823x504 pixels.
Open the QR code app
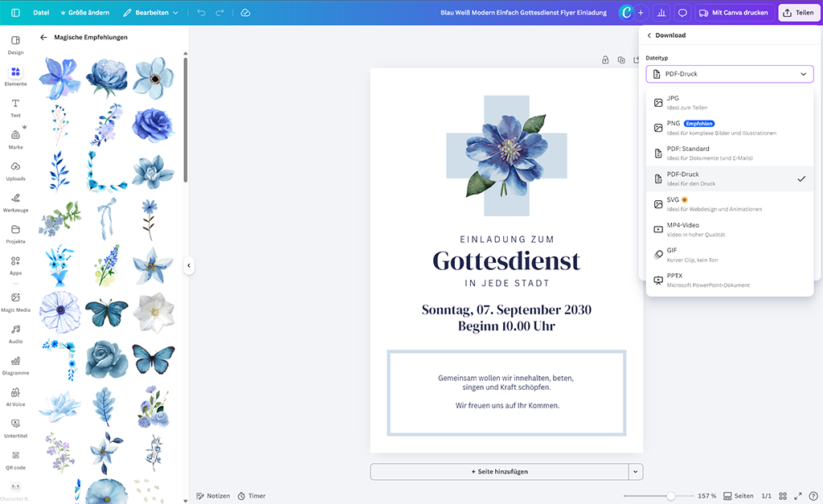pos(16,460)
